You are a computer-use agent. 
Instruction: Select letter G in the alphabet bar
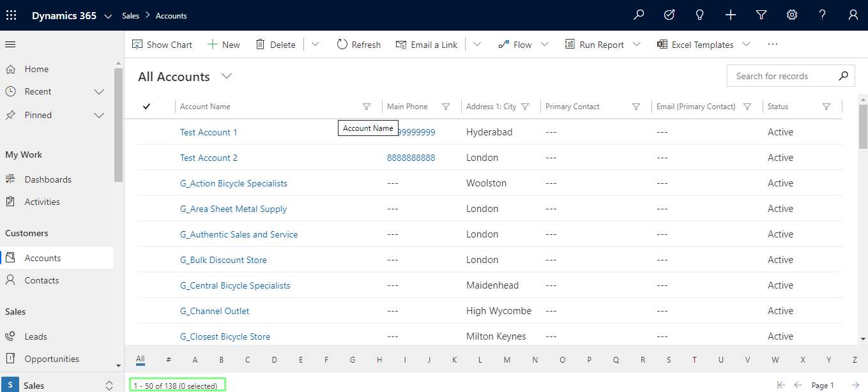[352, 359]
